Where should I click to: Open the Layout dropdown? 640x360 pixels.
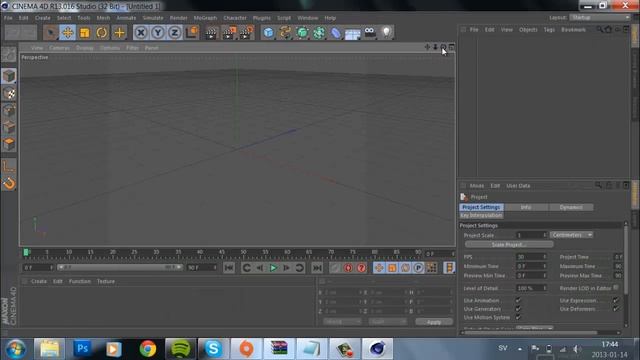pyautogui.click(x=600, y=18)
